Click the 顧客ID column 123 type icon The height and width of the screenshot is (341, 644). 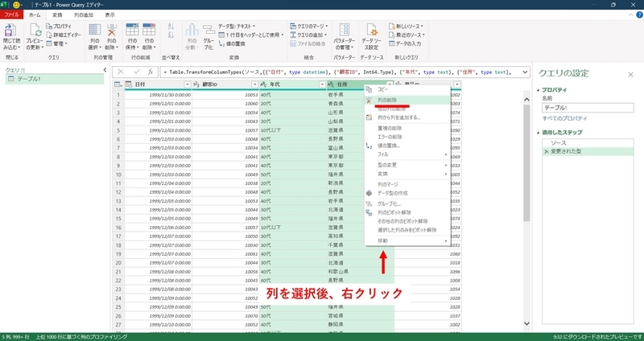pos(196,84)
